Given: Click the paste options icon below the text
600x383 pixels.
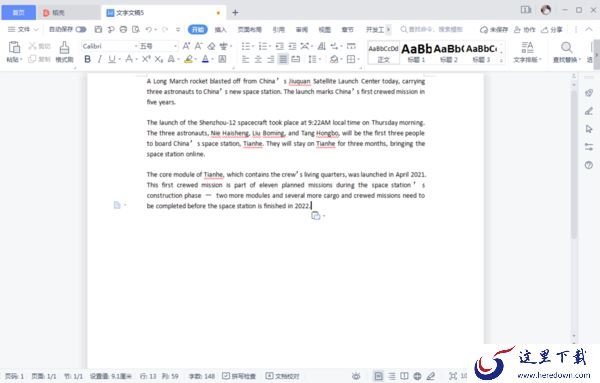Looking at the screenshot, I should coord(316,216).
